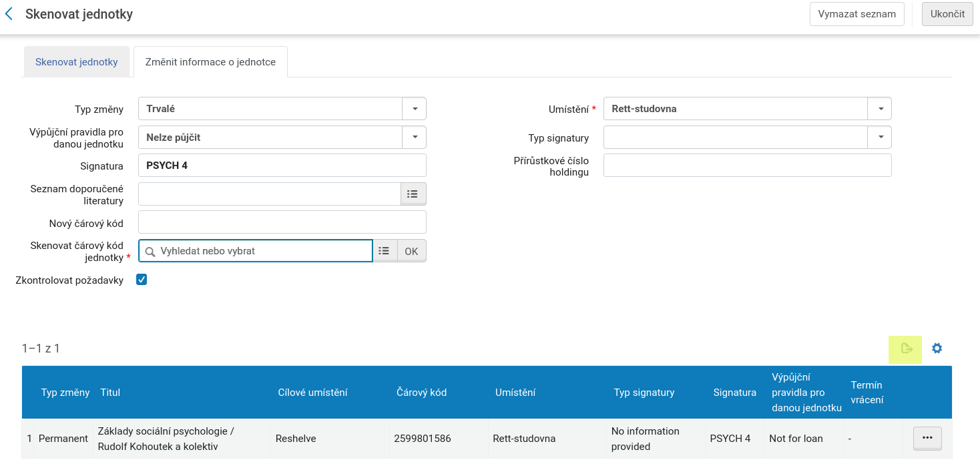Click the Vyhledat nebo vybrat search field
980x472 pixels.
(260, 251)
